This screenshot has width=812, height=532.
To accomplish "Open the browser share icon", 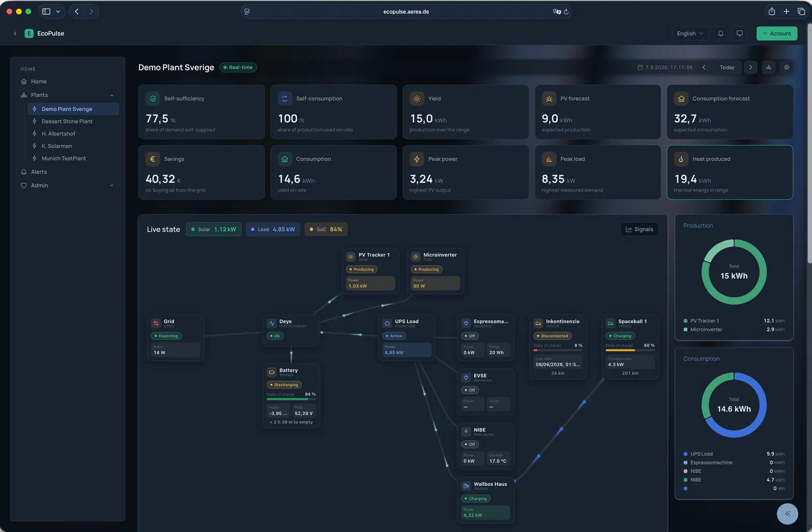I will coord(771,11).
